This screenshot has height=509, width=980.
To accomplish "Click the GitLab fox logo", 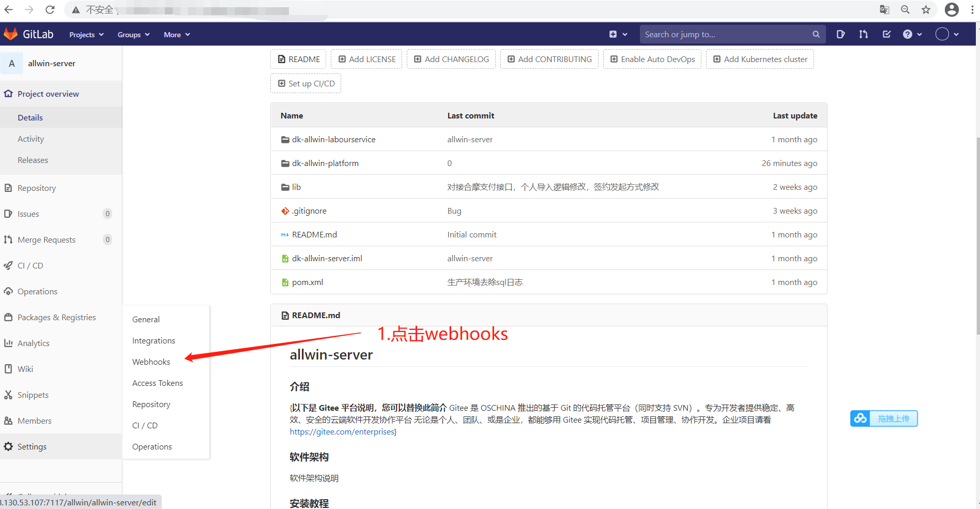I will [x=10, y=34].
